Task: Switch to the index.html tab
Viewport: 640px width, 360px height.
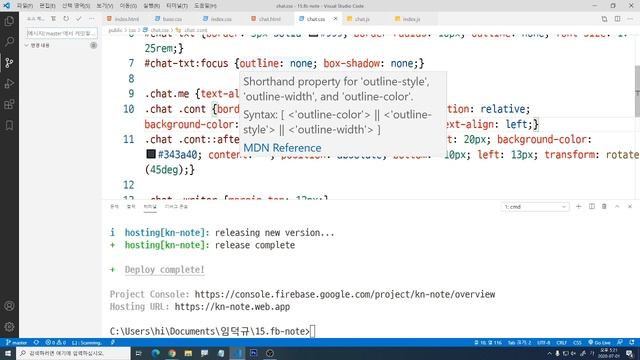Action: 123,19
